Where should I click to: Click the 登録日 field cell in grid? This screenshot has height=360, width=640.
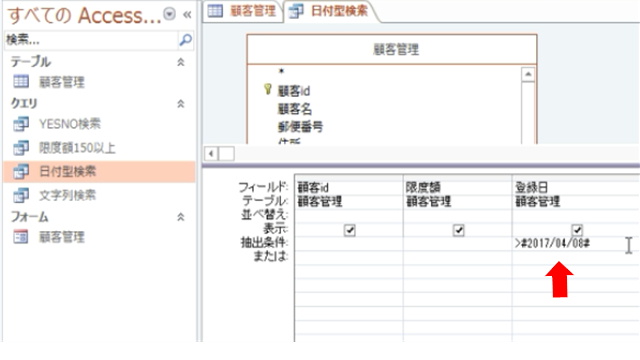(576, 187)
